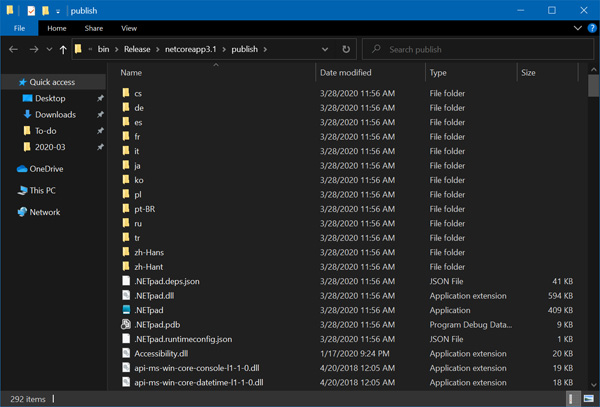Click the Up one level arrow
Screen dimensions: 600x407
tap(63, 49)
